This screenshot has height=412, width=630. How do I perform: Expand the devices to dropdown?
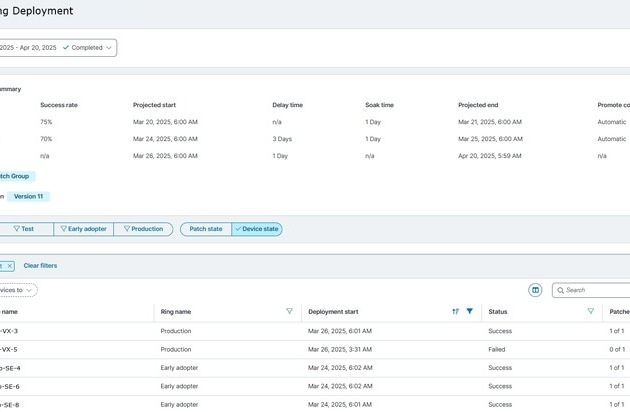[x=18, y=290]
